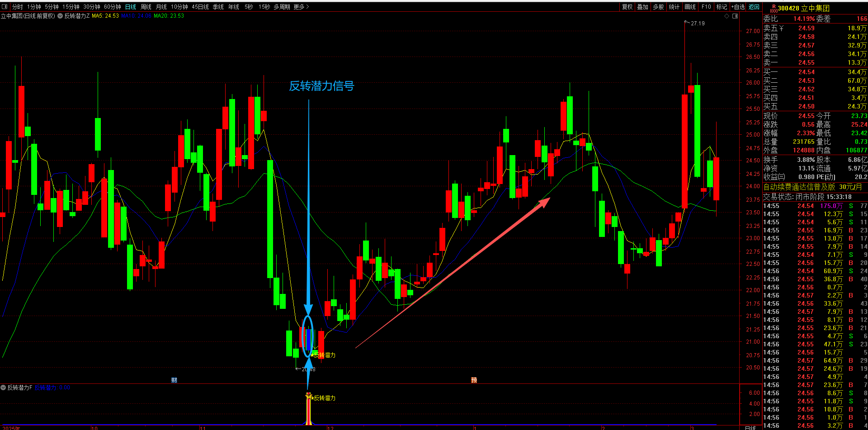Click the 委比 14.19% value
The height and width of the screenshot is (430, 868).
tap(804, 19)
